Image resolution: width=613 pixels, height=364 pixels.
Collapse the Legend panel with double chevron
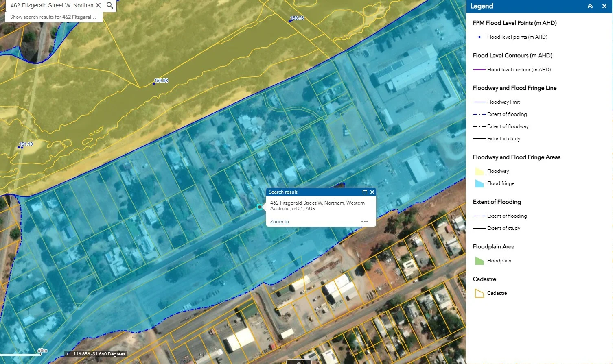pos(590,6)
